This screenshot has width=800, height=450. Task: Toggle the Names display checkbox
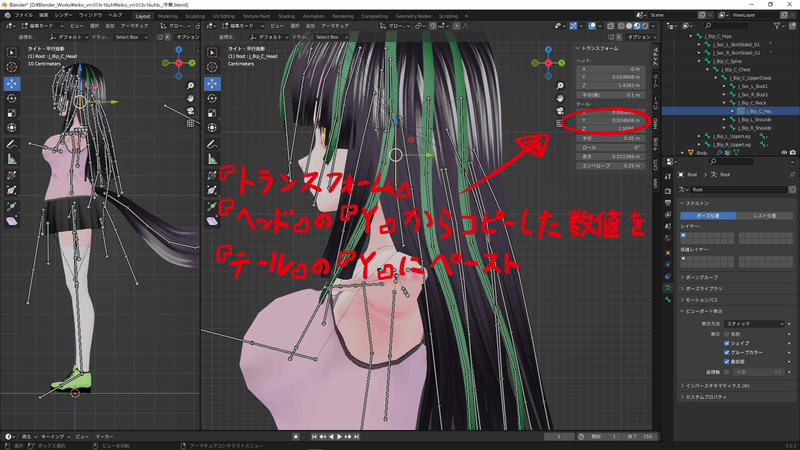point(727,334)
